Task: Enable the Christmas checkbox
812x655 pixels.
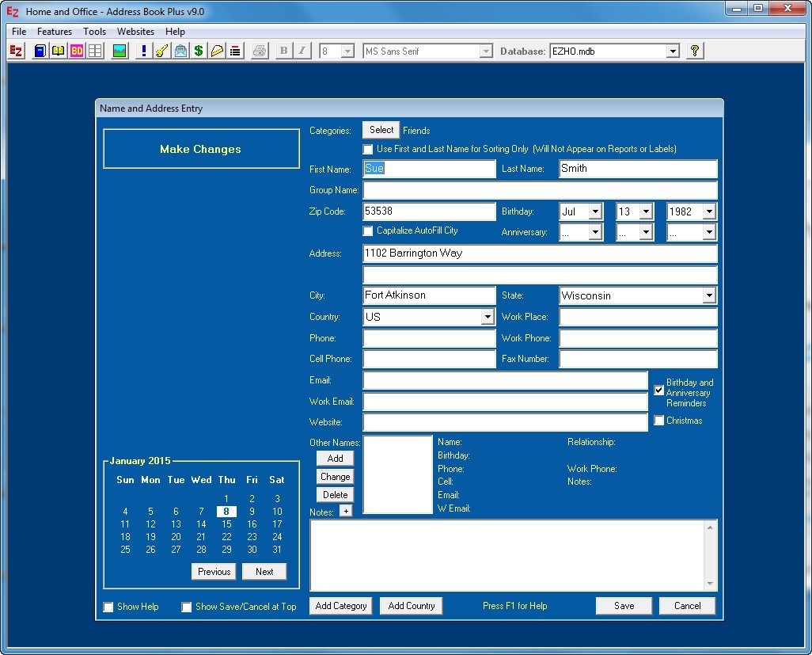Action: point(659,421)
